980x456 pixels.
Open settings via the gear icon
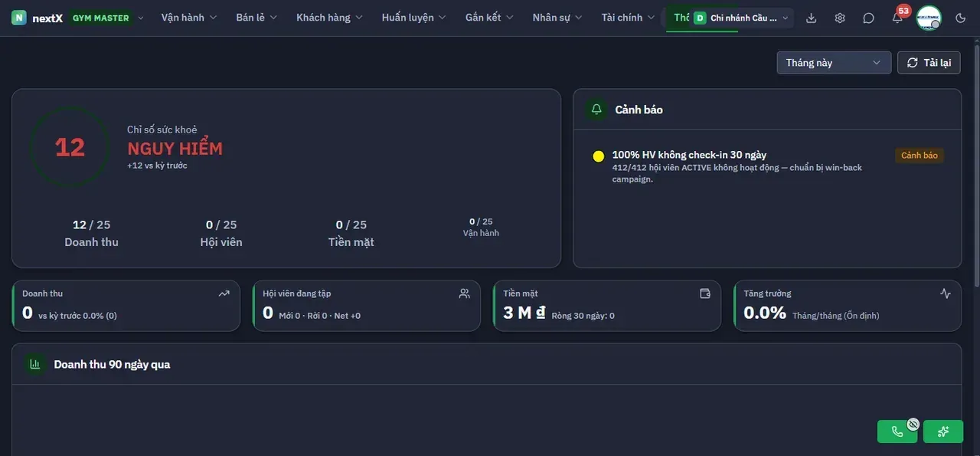coord(840,18)
